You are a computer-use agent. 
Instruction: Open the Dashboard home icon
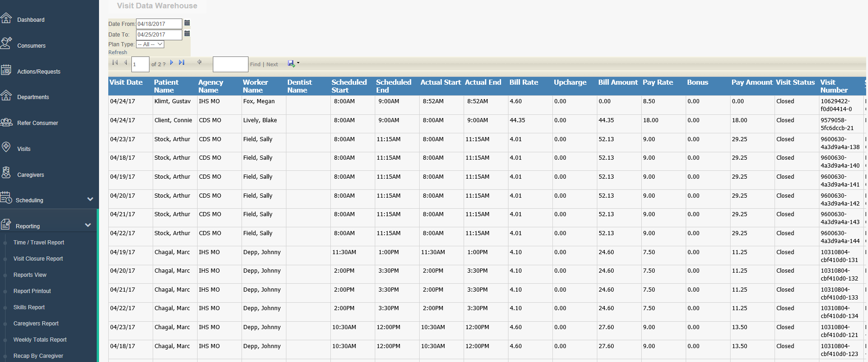(6, 18)
